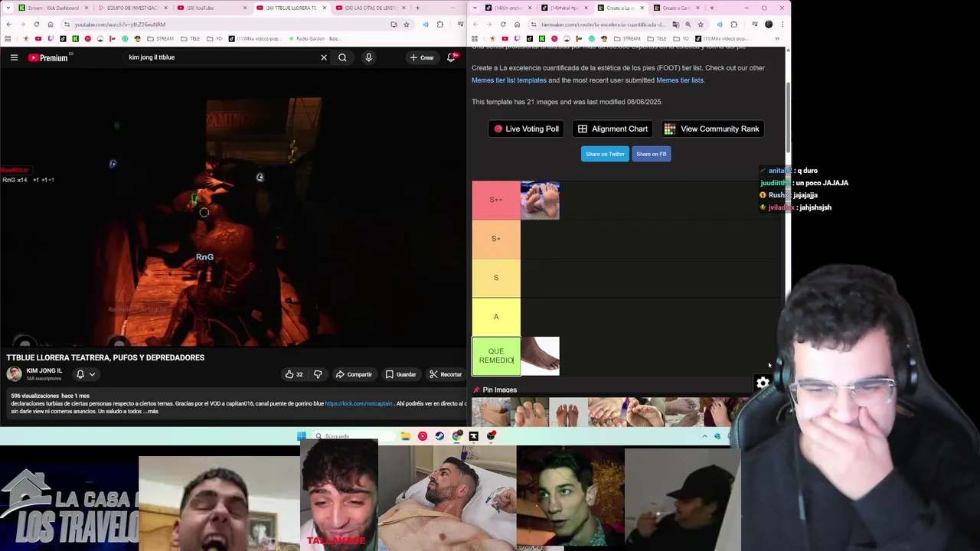Viewport: 980px width, 551px height.
Task: Select the S+ tier label
Action: pyautogui.click(x=496, y=239)
